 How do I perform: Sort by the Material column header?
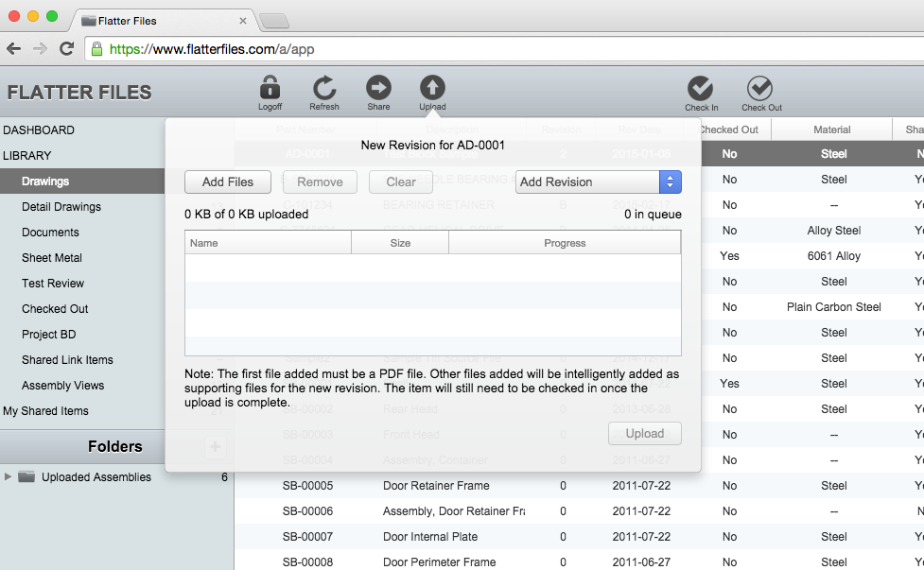(x=831, y=130)
